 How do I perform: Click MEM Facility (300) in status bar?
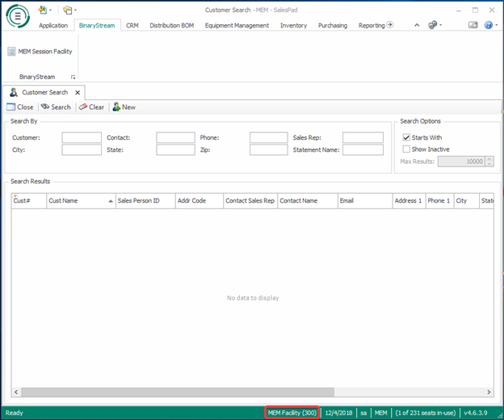pyautogui.click(x=292, y=413)
